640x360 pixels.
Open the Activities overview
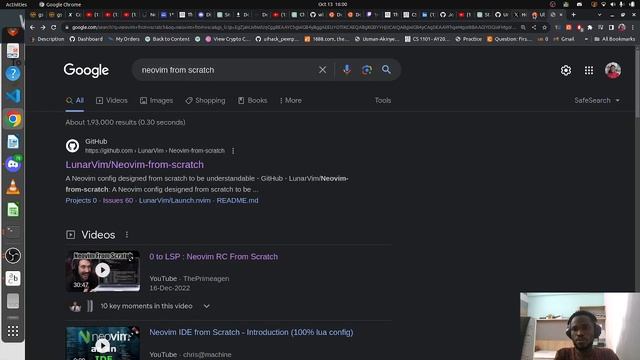16,4
